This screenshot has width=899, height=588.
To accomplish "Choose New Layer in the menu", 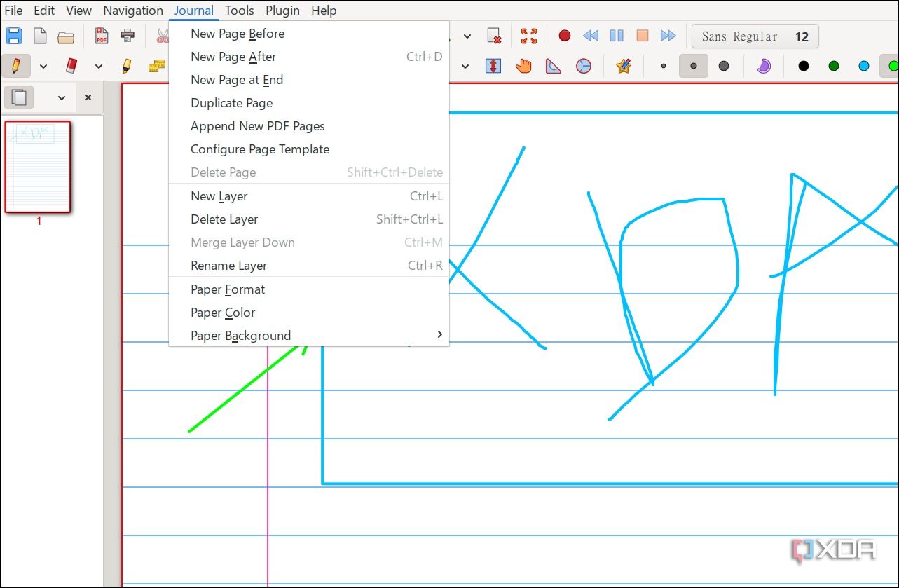I will [x=309, y=196].
